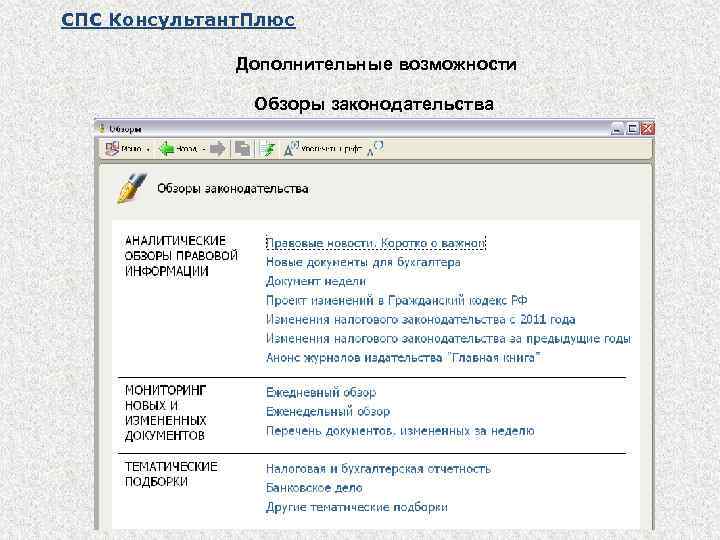Click the МОНИТОРИНГ НОВЫХ И ИЗМЕНЕННЫХ ДОКУМЕНТОВ heading
Image resolution: width=720 pixels, height=540 pixels.
(x=166, y=413)
